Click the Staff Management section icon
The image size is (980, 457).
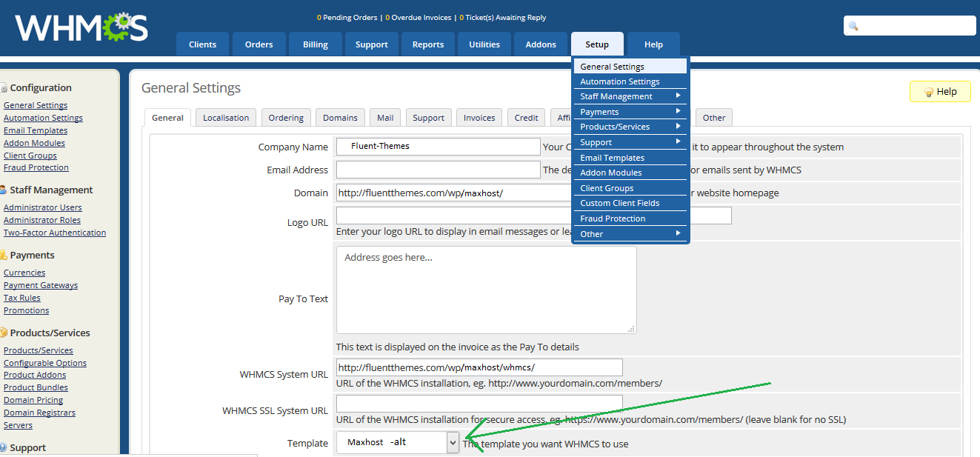pos(4,190)
